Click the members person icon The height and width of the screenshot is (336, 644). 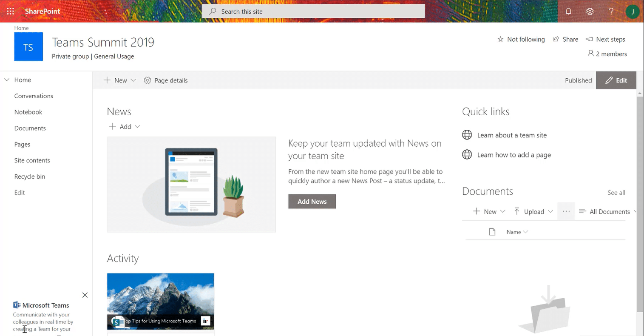pos(590,53)
